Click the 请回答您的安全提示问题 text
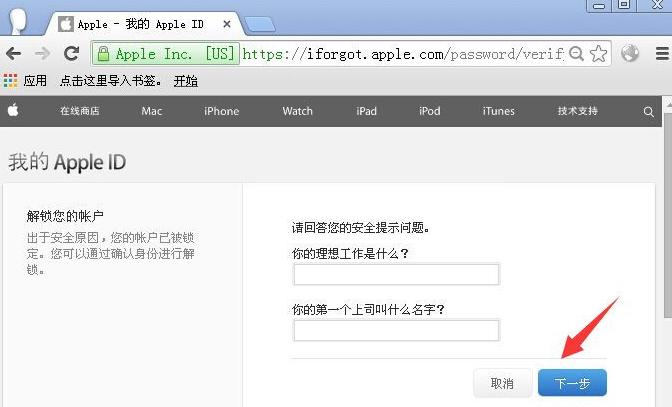The height and width of the screenshot is (407, 672). [361, 227]
